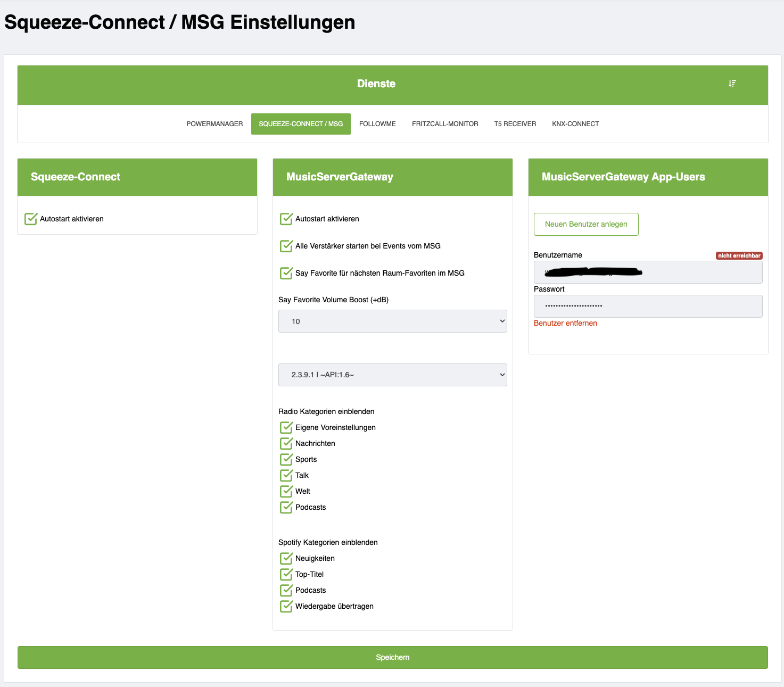Uncheck Autostart aktivieren under Squeeze-Connect
Screen dimensions: 784x687
click(x=31, y=219)
